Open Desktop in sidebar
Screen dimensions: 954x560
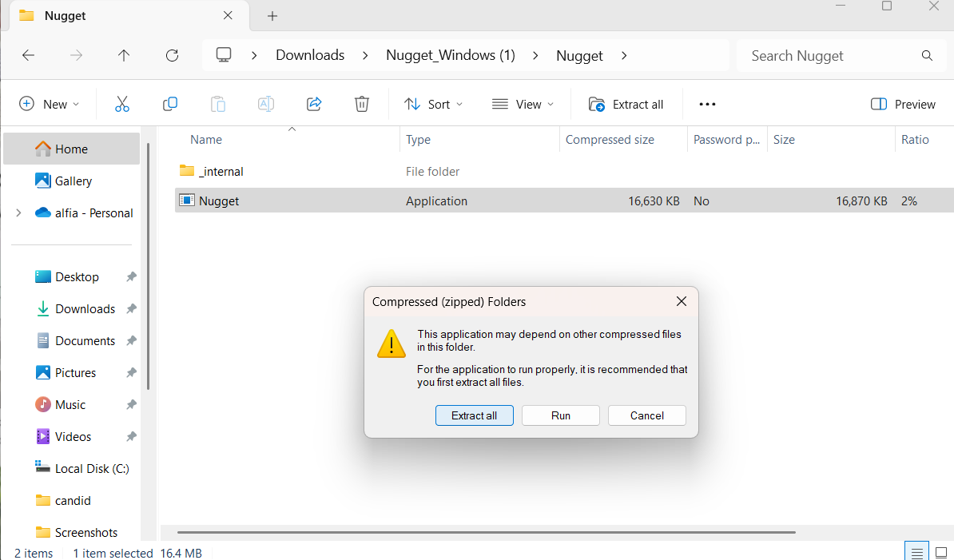77,276
